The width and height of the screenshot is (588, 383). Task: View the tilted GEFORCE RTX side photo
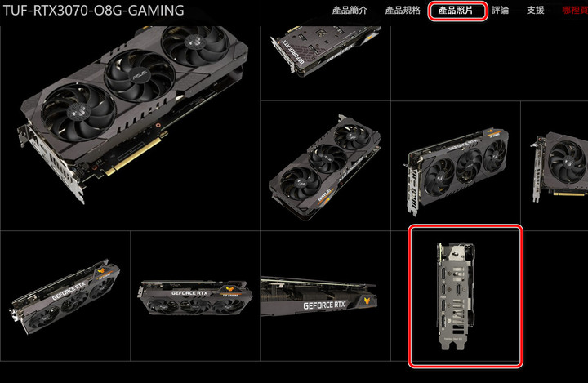pos(65,296)
